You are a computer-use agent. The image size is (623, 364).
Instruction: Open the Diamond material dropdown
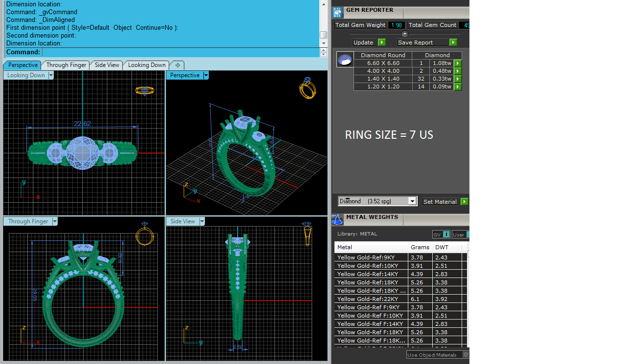412,201
